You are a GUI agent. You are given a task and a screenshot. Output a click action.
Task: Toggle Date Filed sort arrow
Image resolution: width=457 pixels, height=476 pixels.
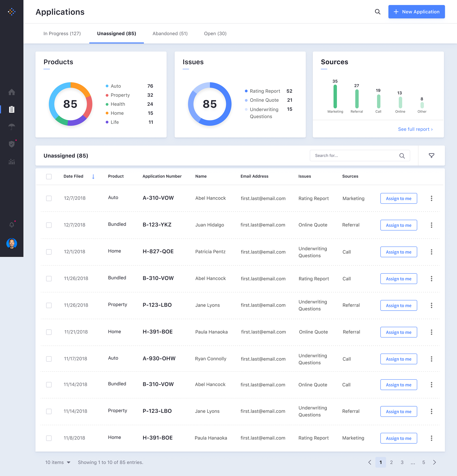coord(93,177)
